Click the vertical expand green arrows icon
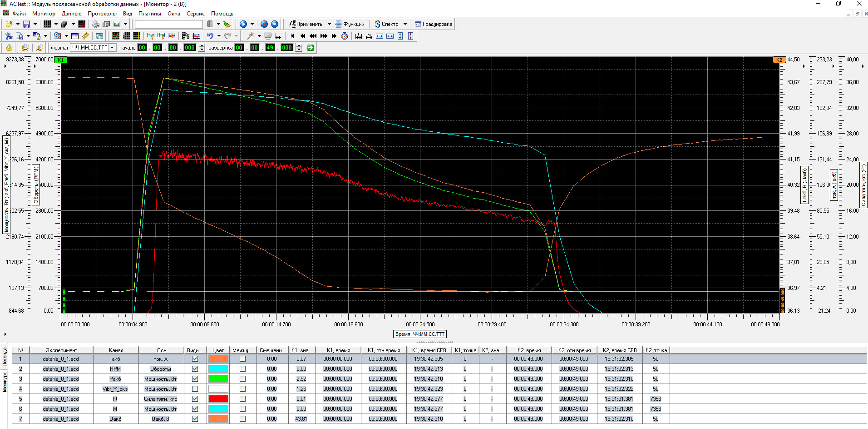 [x=400, y=36]
